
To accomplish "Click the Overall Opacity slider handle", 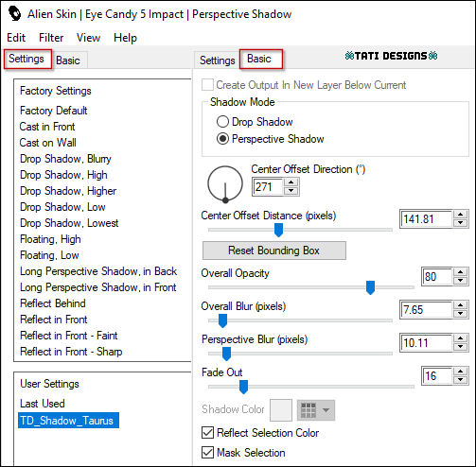I will (370, 287).
